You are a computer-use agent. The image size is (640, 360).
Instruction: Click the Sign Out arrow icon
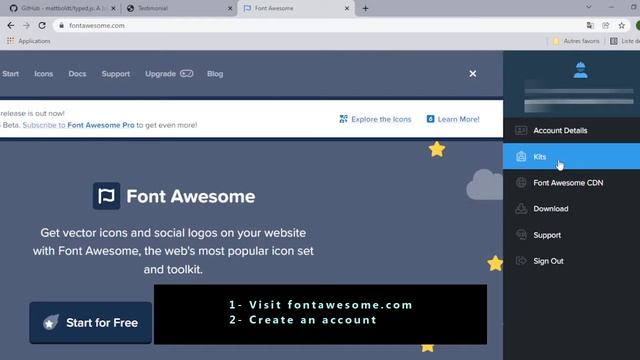tap(521, 260)
